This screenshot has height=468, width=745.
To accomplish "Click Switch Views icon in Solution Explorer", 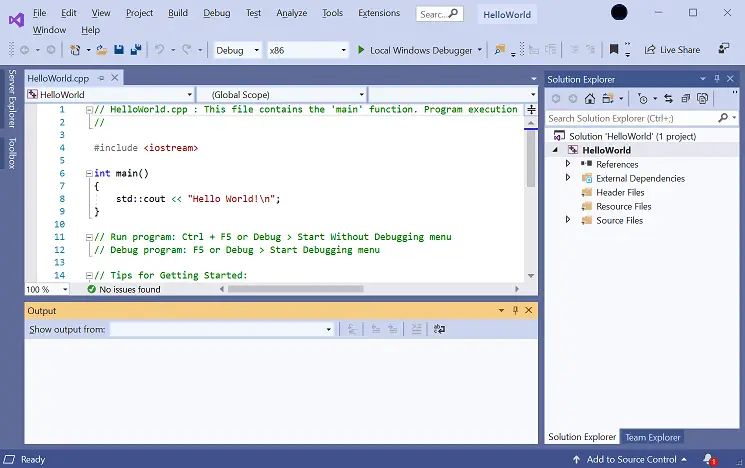I will pos(608,99).
